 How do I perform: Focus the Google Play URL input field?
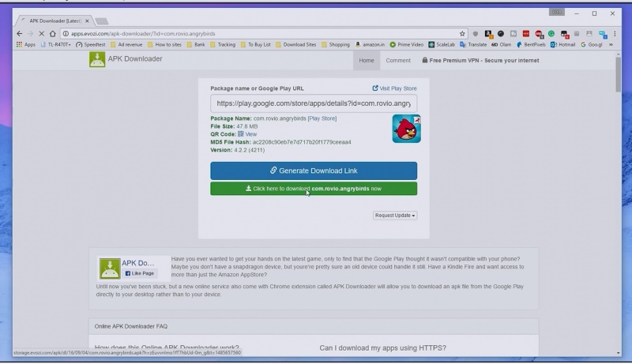pyautogui.click(x=314, y=103)
